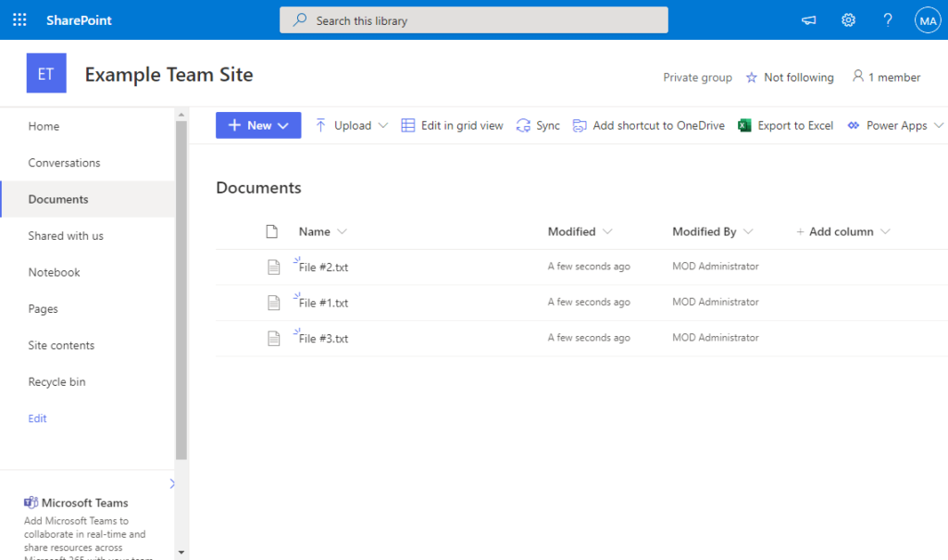Open the MA account avatar

(x=928, y=20)
